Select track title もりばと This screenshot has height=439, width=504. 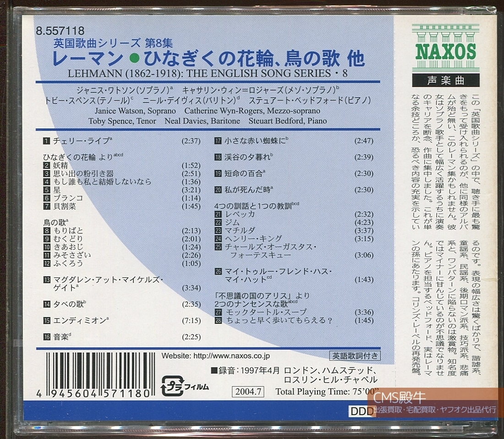click(68, 231)
